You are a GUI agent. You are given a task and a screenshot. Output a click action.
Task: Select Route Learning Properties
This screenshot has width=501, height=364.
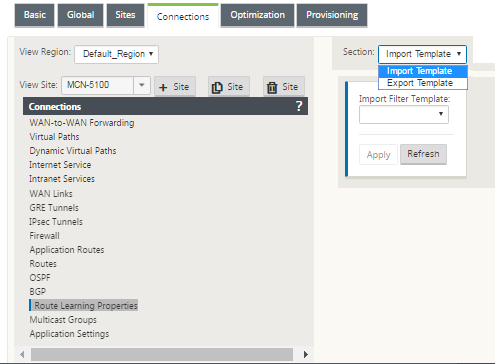click(x=84, y=305)
